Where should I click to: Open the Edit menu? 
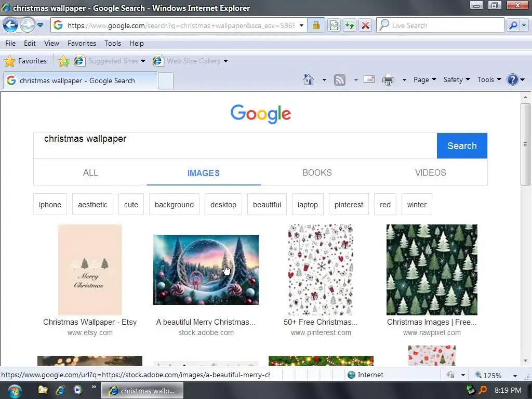(30, 44)
